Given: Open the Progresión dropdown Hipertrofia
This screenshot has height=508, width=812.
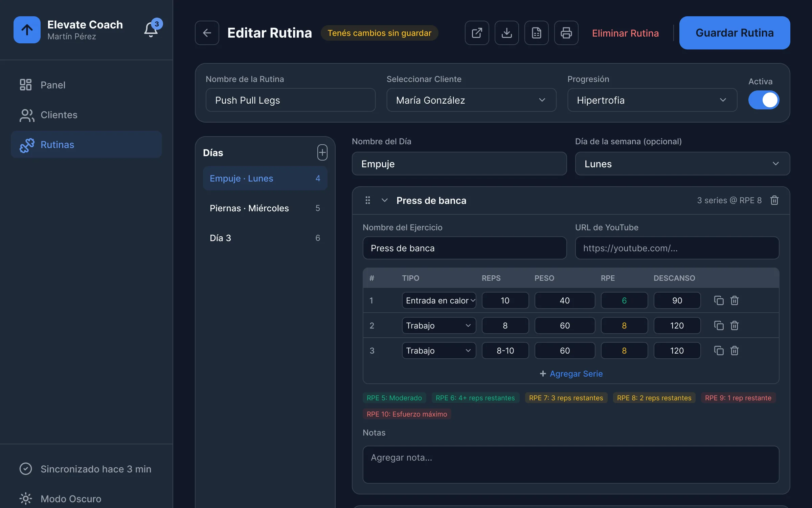Looking at the screenshot, I should click(652, 100).
